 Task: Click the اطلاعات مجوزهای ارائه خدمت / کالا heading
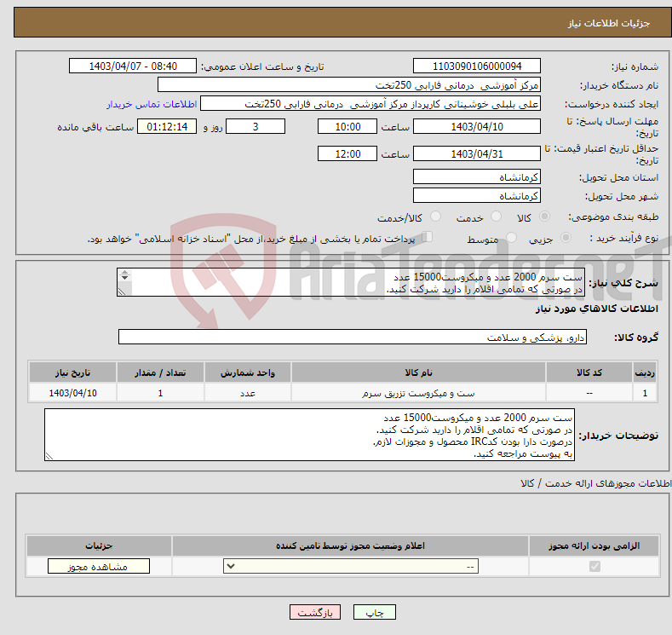click(x=595, y=483)
